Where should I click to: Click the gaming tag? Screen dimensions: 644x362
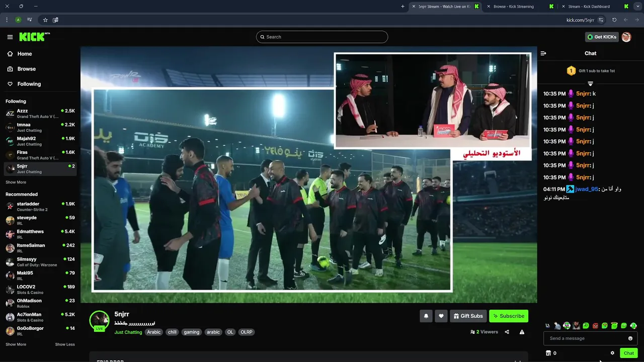pos(192,332)
